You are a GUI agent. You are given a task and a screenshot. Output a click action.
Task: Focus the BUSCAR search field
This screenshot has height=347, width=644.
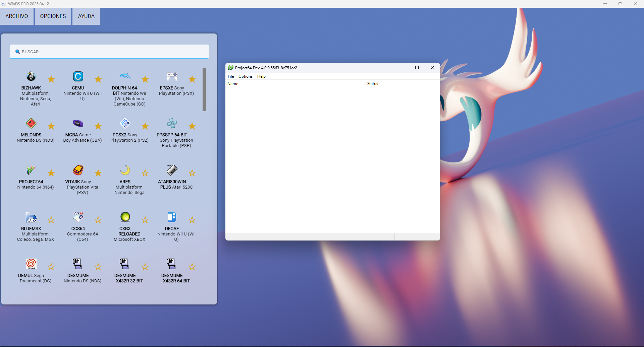(109, 52)
